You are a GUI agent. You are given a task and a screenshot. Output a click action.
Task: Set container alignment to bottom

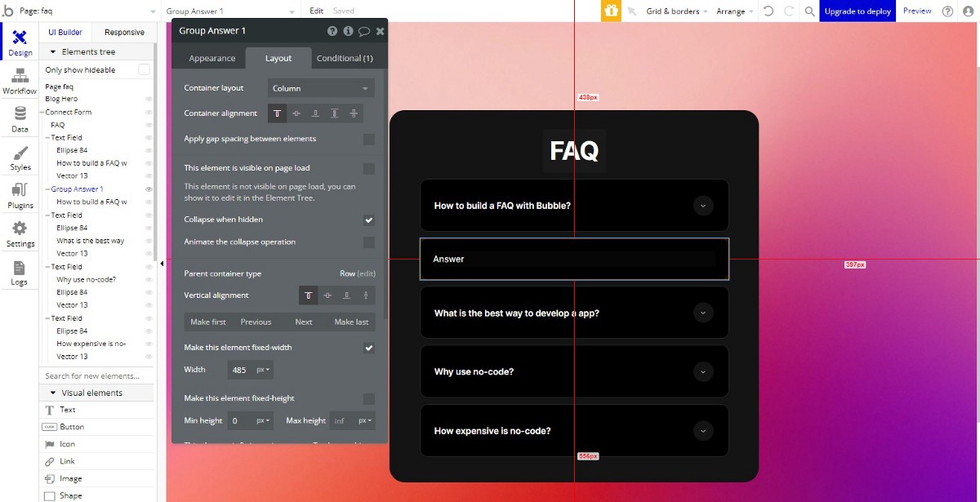[x=315, y=113]
